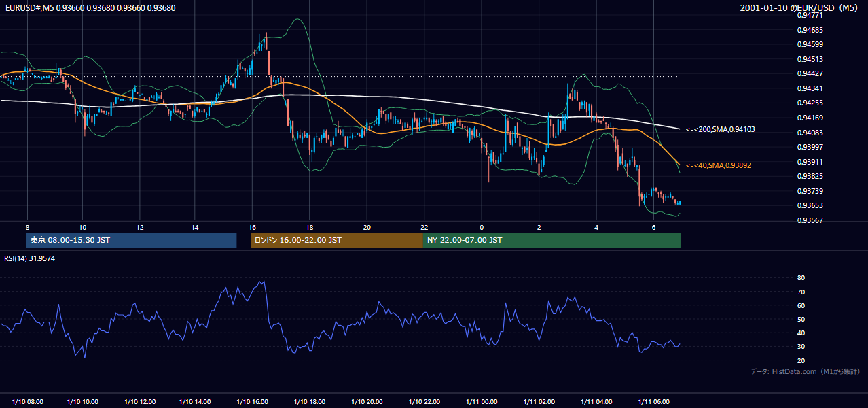Viewport: 868px width, 408px height.
Task: Click the 1/11 00:00 date label
Action: pyautogui.click(x=482, y=401)
